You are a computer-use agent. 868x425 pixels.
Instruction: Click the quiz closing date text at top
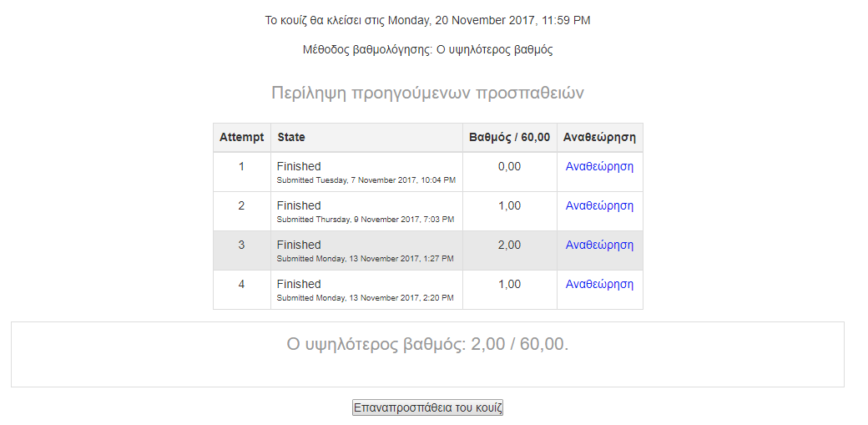pyautogui.click(x=427, y=20)
